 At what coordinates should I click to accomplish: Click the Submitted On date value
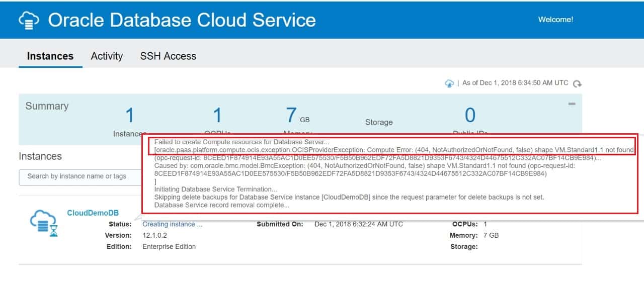359,224
